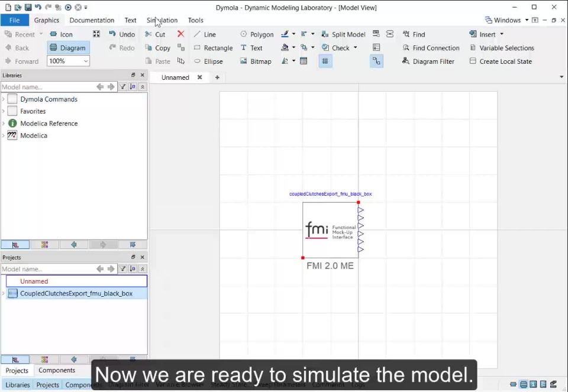Toggle the grid lines button
This screenshot has height=392, width=568.
325,61
